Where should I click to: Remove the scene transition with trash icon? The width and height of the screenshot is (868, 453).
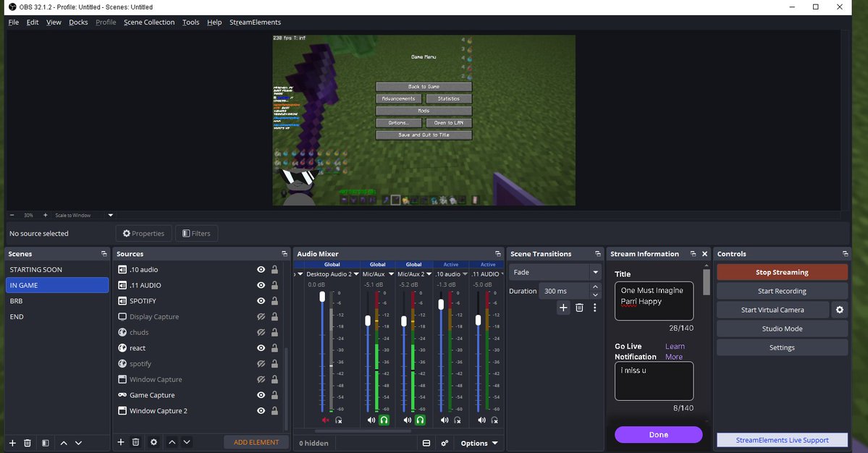579,308
